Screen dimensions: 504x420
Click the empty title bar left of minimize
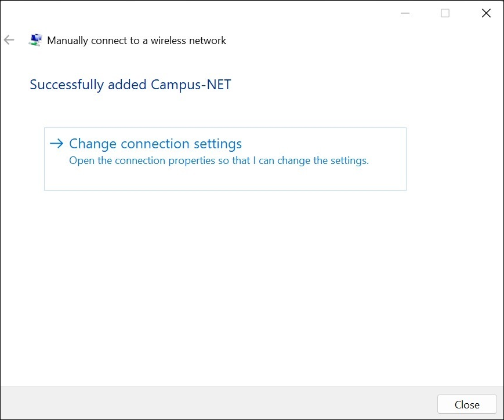[x=203, y=13]
